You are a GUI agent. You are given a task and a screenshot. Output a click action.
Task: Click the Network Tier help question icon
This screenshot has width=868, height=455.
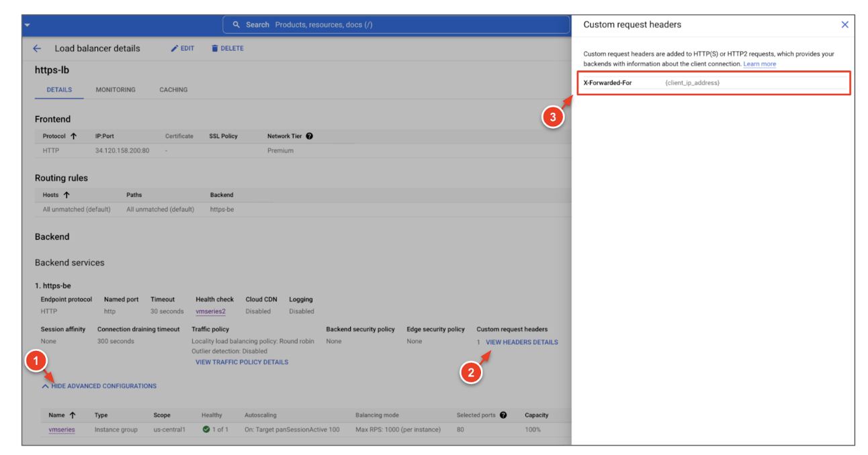[309, 136]
